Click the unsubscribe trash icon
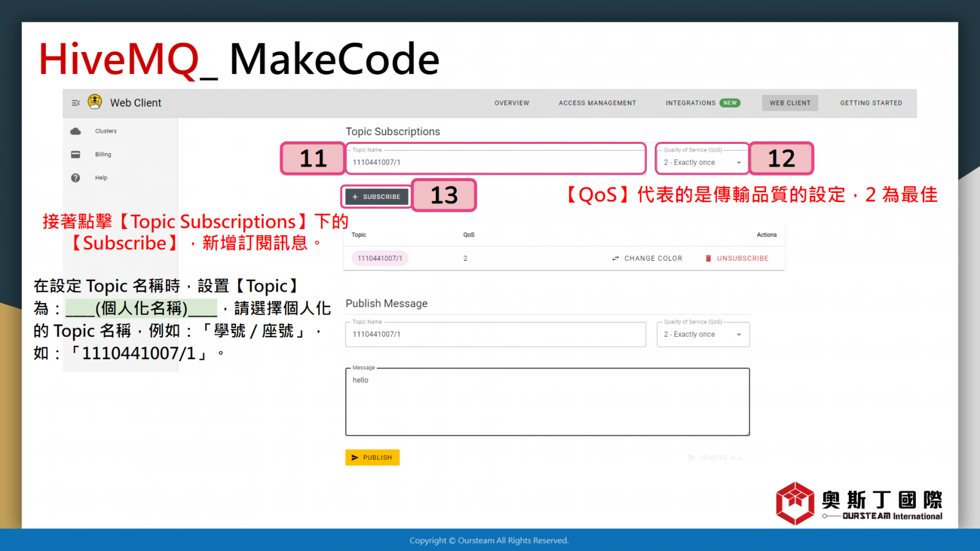980x551 pixels. [709, 258]
